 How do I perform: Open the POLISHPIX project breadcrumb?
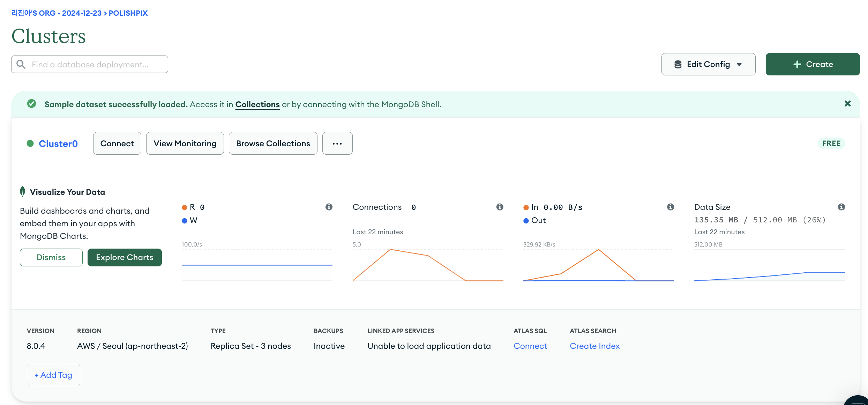point(128,13)
